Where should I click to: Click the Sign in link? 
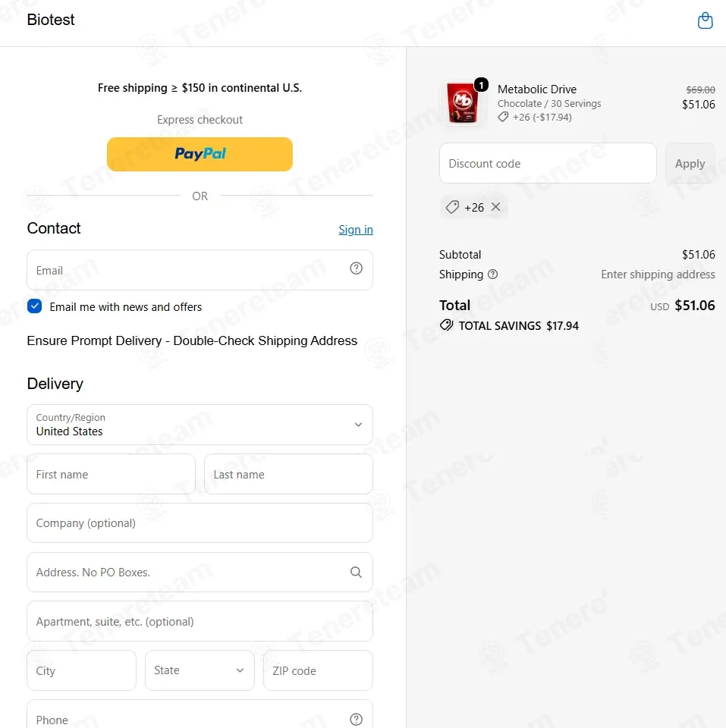click(356, 230)
